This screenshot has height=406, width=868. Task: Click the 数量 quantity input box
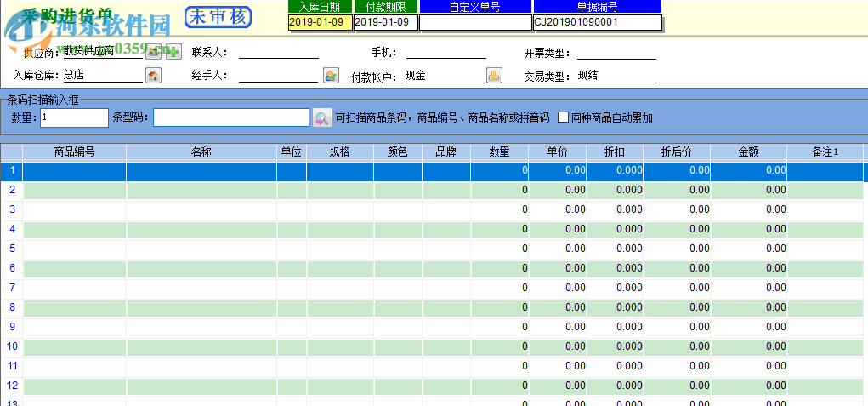[74, 117]
